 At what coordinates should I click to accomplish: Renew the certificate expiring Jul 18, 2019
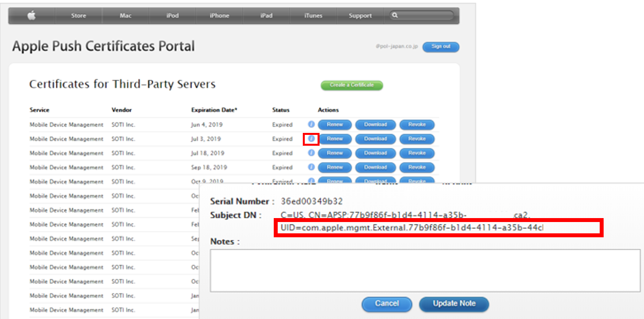[335, 153]
